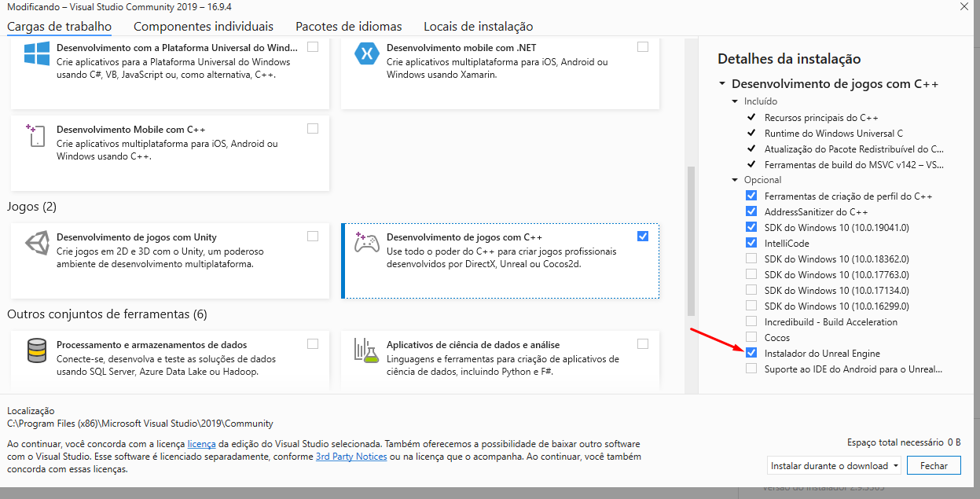Check the Desenvolvimento mobile com .NET checkbox

click(643, 47)
